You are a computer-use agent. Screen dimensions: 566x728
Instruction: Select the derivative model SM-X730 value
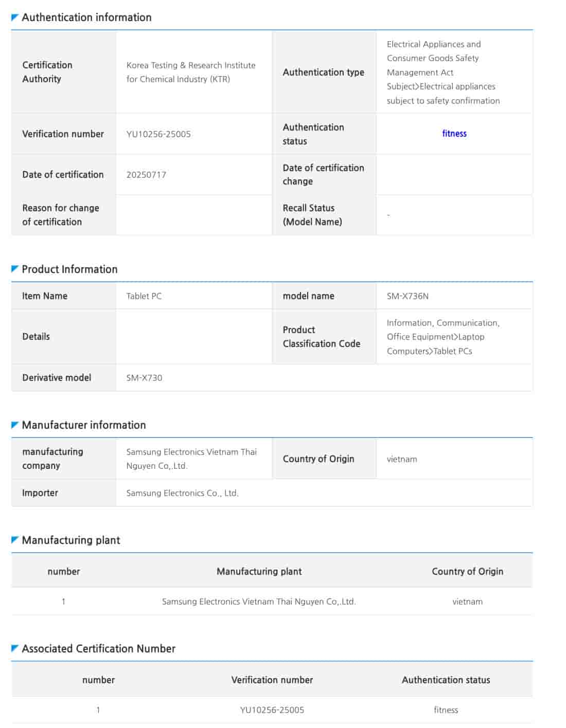144,378
